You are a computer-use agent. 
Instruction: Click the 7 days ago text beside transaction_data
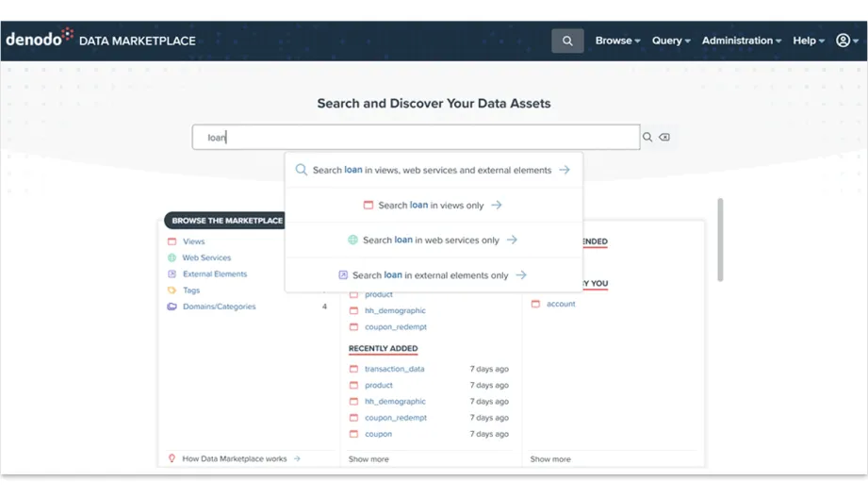coord(489,369)
